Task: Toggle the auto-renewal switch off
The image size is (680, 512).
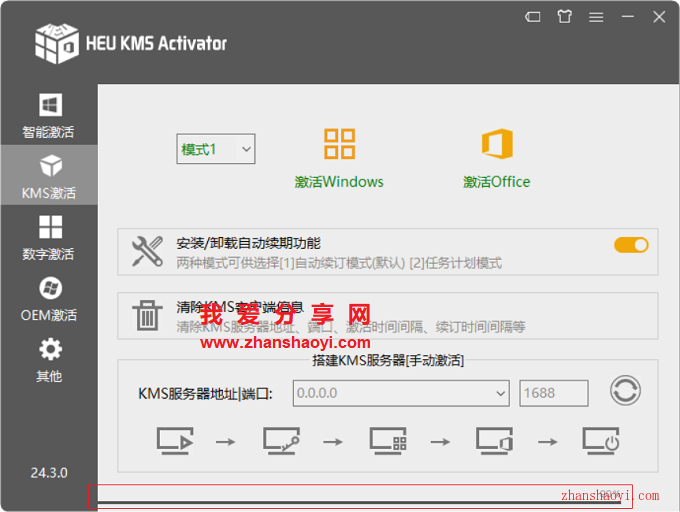Action: pyautogui.click(x=631, y=245)
